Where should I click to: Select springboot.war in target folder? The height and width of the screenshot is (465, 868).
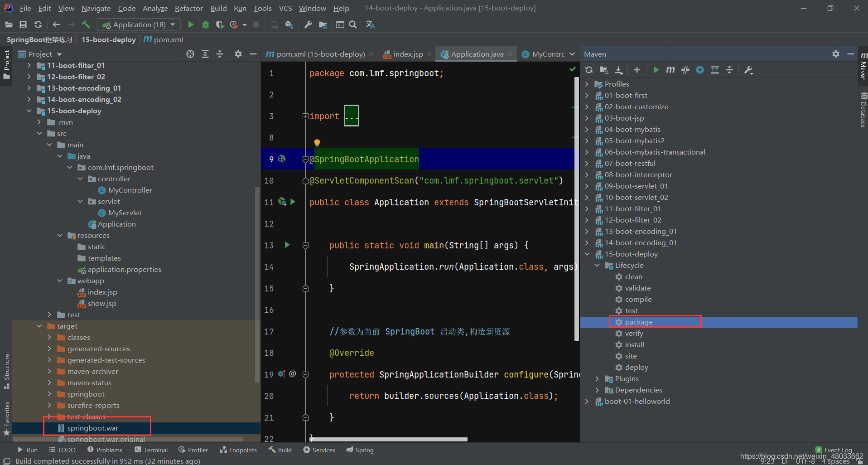(92, 428)
